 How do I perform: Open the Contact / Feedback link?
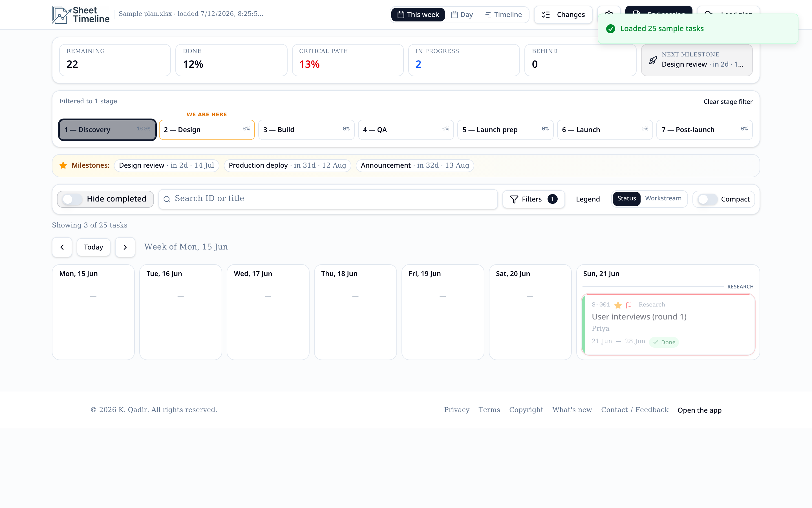click(x=634, y=410)
